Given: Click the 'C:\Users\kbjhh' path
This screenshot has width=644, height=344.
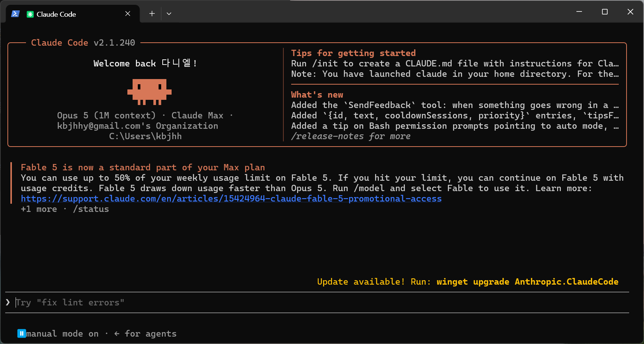Looking at the screenshot, I should click(145, 136).
